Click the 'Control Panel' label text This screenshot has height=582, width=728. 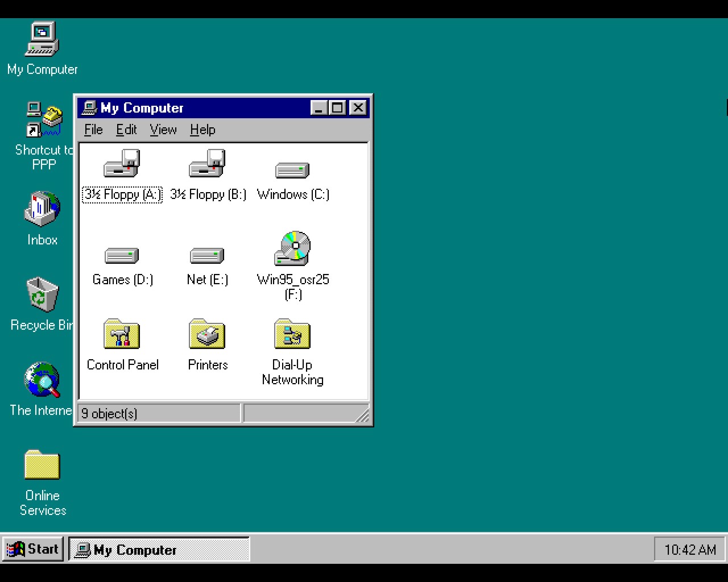point(122,365)
